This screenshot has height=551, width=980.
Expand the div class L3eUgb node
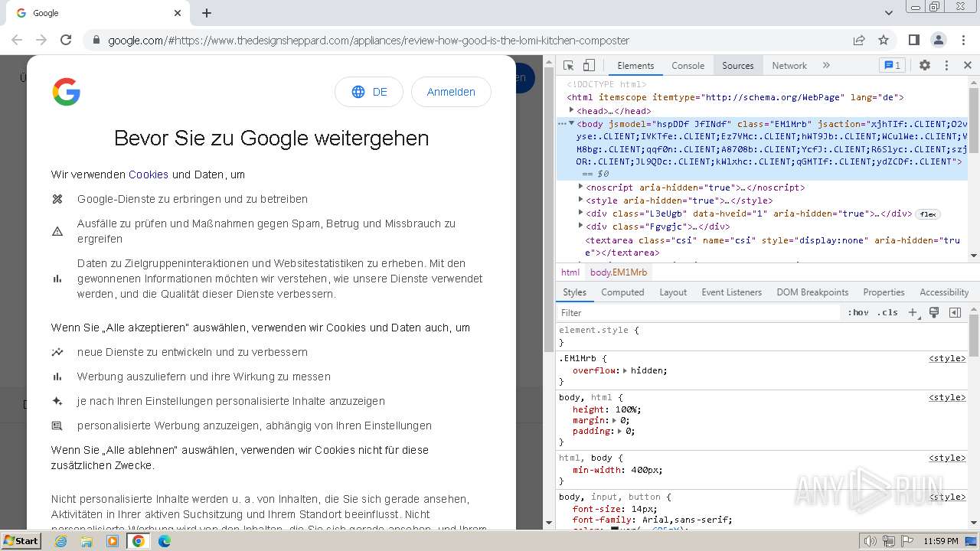(580, 214)
